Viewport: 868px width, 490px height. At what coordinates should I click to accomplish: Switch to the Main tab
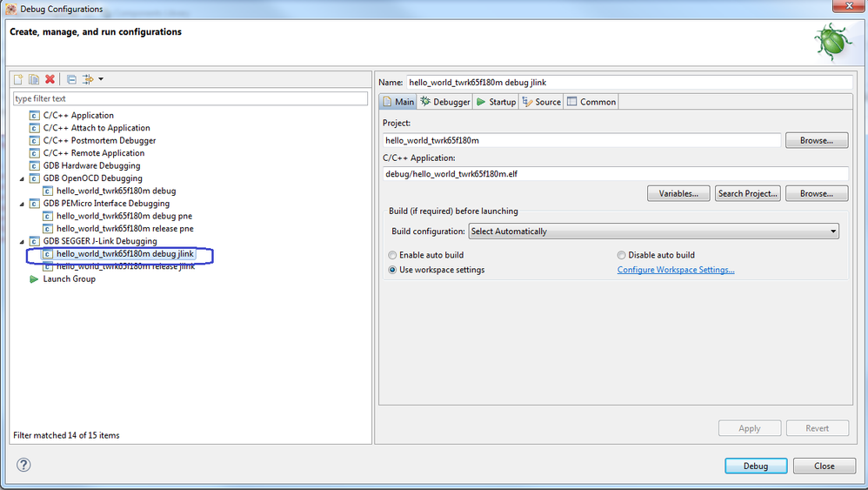click(x=398, y=102)
